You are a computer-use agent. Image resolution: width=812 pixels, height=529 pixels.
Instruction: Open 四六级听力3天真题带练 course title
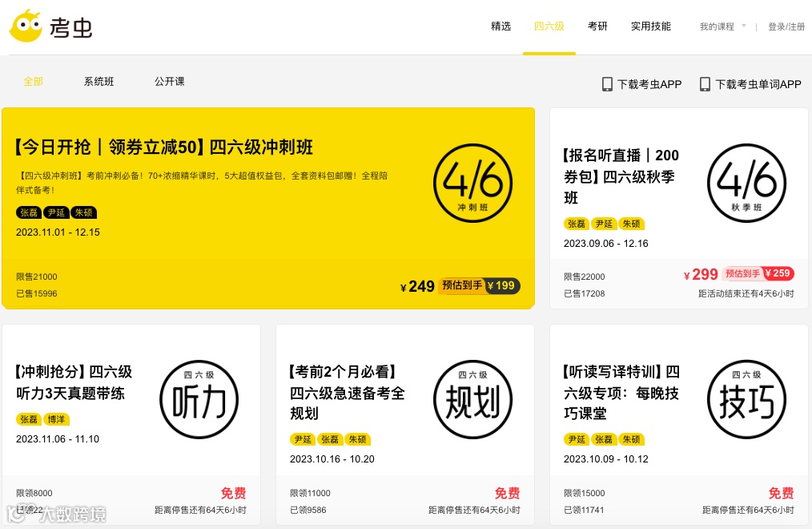click(74, 382)
